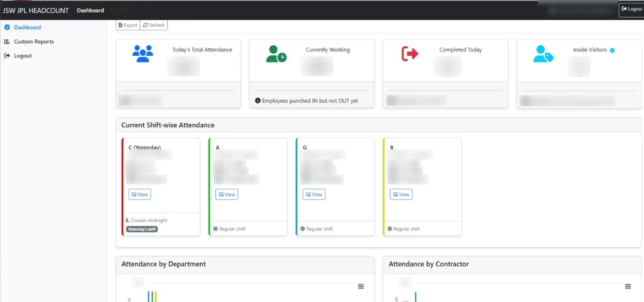
Task: Click the gear icon under shift G
Action: click(302, 229)
